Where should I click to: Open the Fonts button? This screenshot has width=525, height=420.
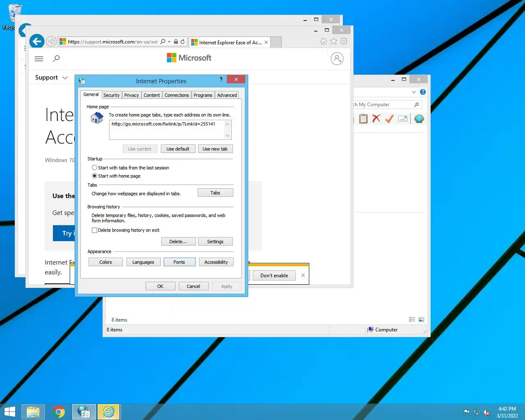[179, 262]
